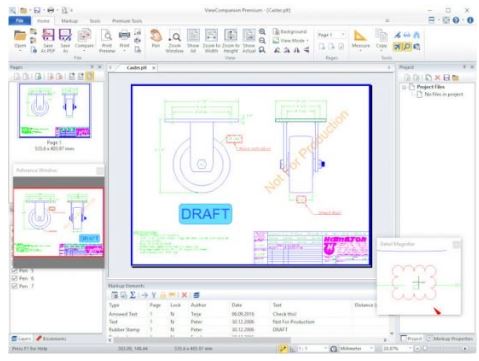Collapse the Project Files tree node
The height and width of the screenshot is (361, 479).
[x=404, y=87]
